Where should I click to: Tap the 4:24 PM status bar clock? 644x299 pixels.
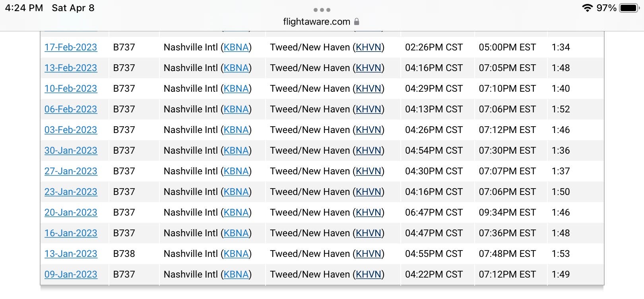(24, 8)
